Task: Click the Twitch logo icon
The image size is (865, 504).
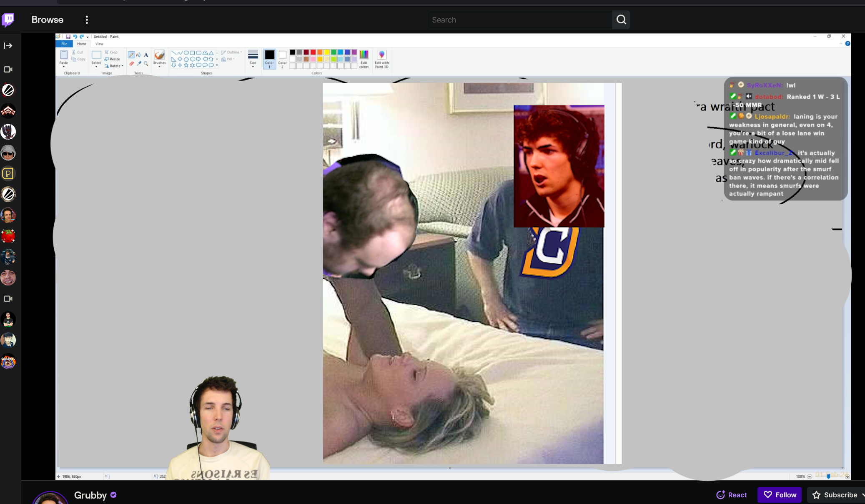Action: coord(8,19)
